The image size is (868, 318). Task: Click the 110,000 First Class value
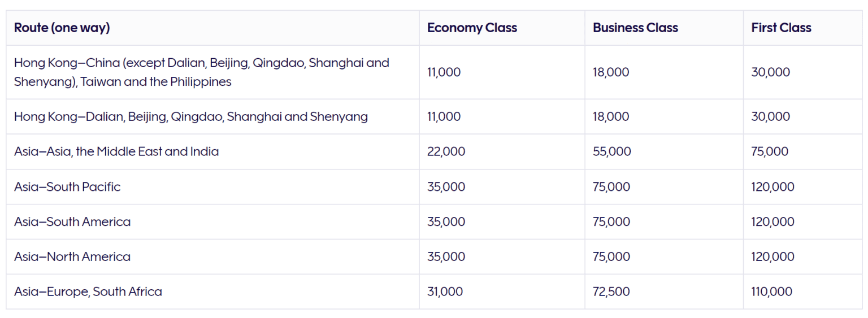pyautogui.click(x=772, y=291)
